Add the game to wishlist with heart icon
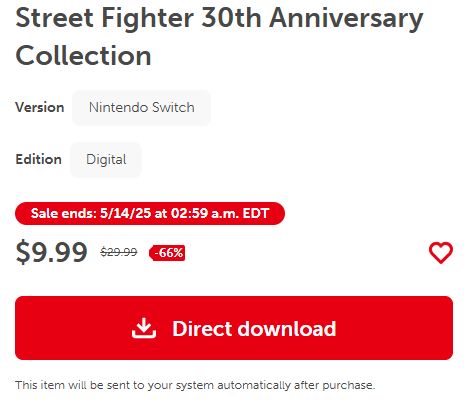 (441, 253)
